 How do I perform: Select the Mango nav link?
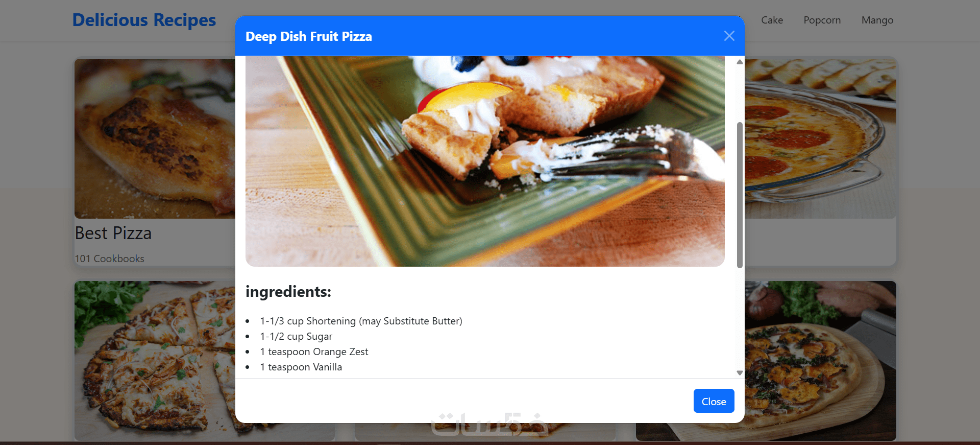pyautogui.click(x=877, y=20)
